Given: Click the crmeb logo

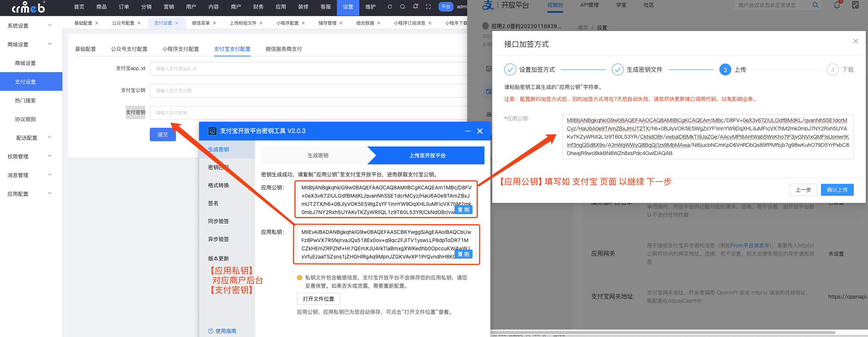Looking at the screenshot, I should tap(28, 7).
